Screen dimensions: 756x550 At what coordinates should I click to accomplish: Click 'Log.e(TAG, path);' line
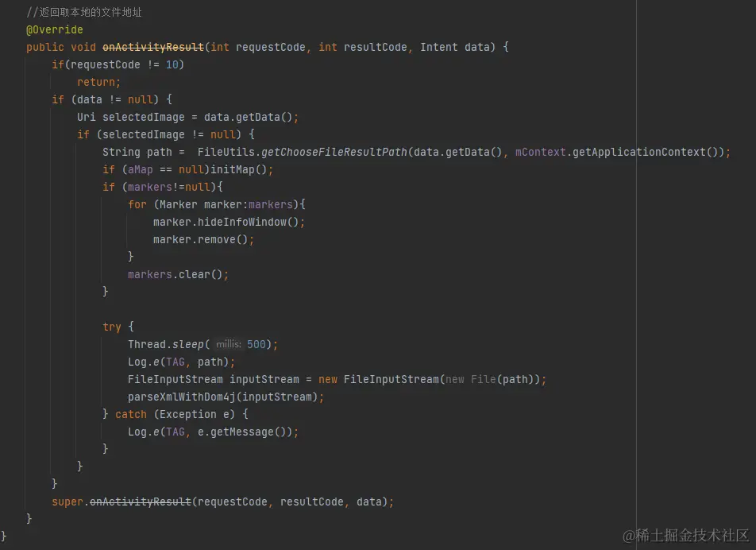181,362
